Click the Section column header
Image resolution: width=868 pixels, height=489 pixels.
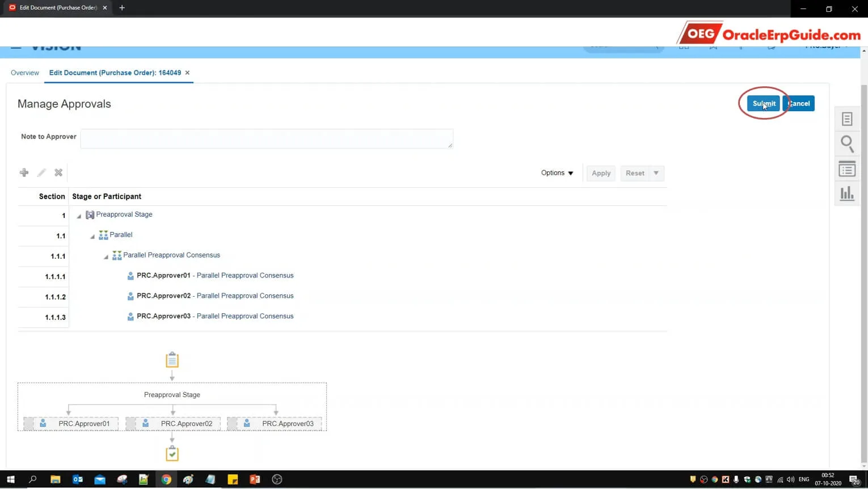pos(52,196)
